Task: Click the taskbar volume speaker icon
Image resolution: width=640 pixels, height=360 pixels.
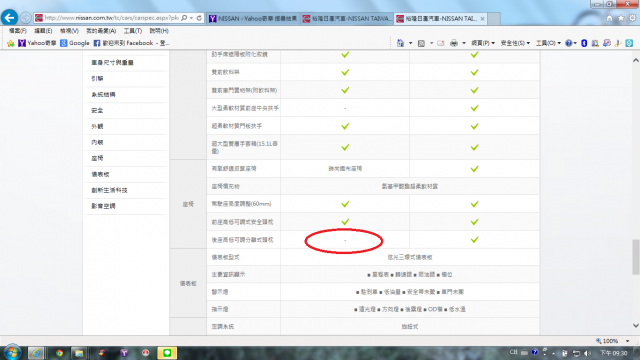Action: tap(587, 353)
